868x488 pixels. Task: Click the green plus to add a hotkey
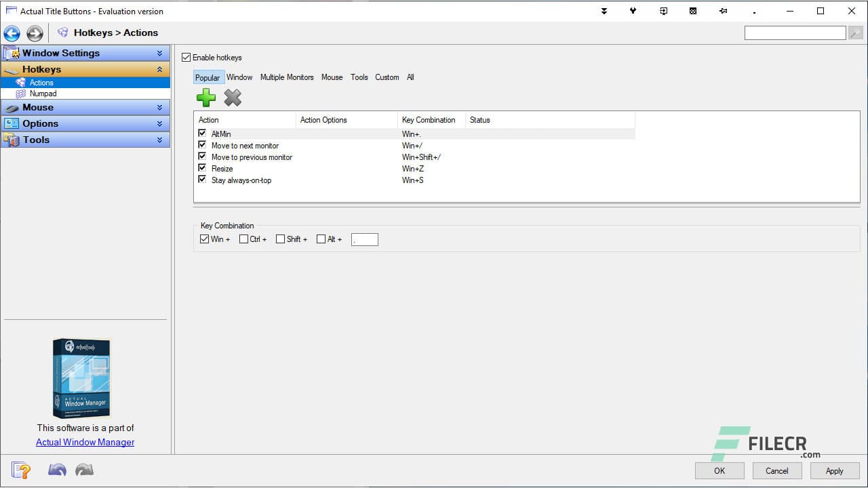pyautogui.click(x=205, y=97)
